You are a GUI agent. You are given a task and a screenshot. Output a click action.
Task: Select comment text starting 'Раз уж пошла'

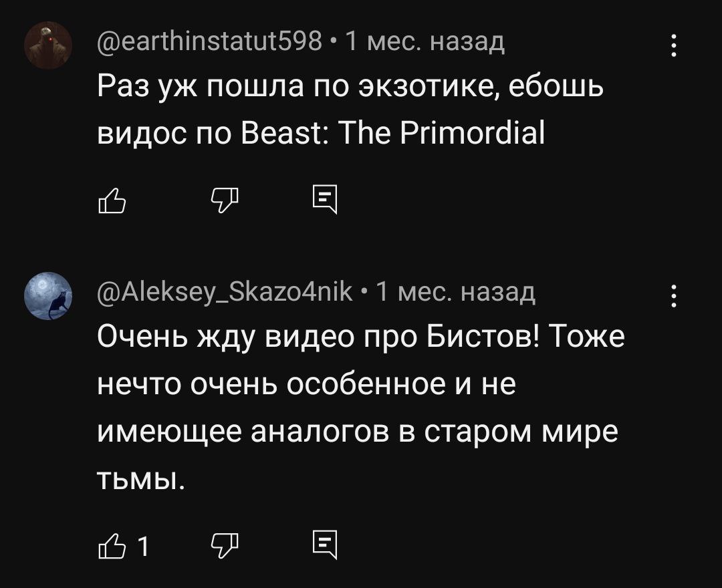point(350,109)
